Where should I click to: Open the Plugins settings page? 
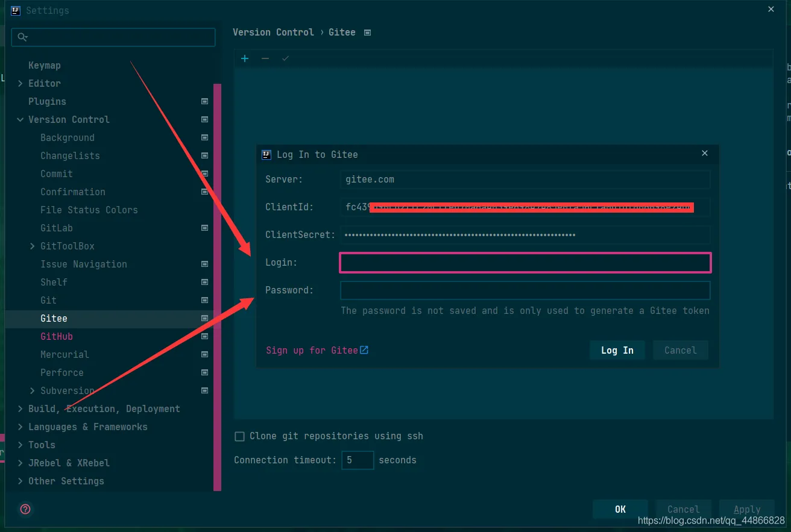coord(47,101)
